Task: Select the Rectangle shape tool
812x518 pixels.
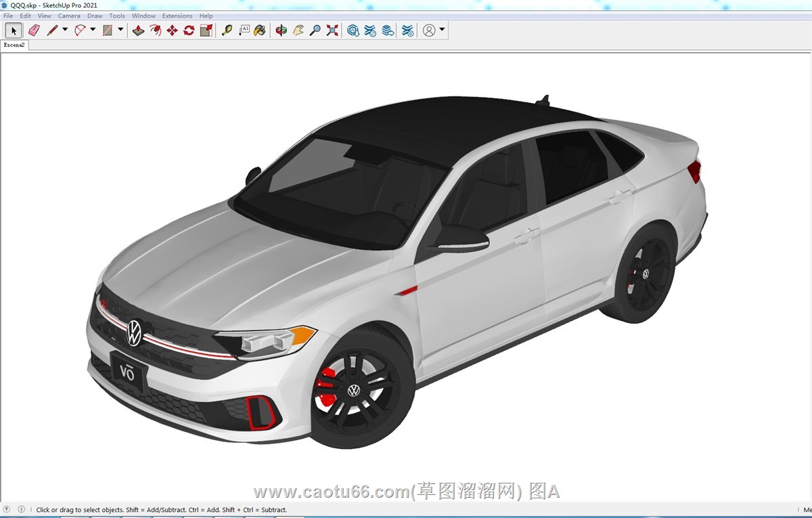Action: (108, 30)
